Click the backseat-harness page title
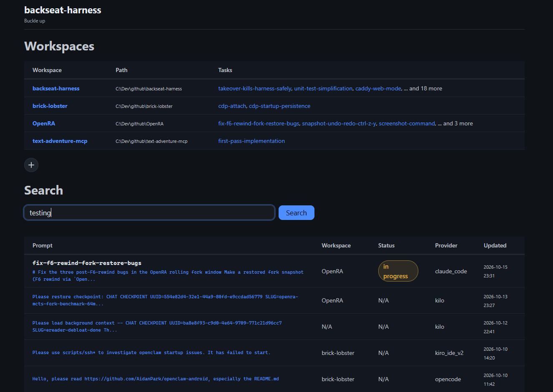 [x=63, y=10]
